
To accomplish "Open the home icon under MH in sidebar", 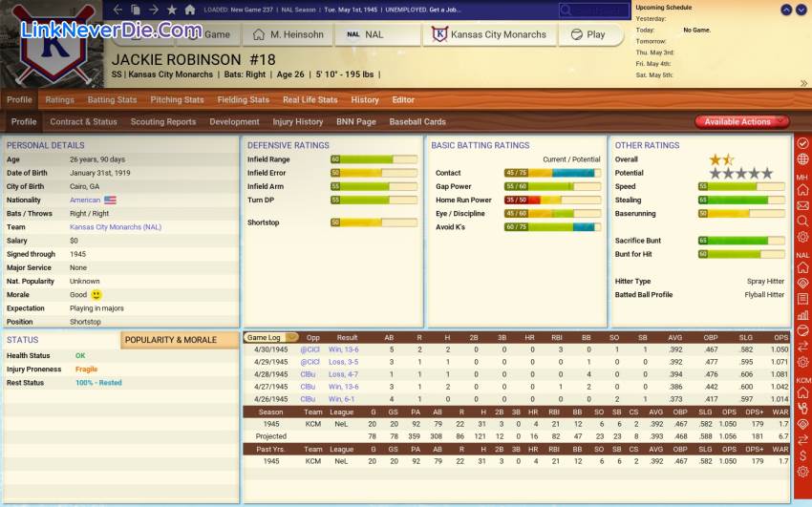I will (x=802, y=190).
